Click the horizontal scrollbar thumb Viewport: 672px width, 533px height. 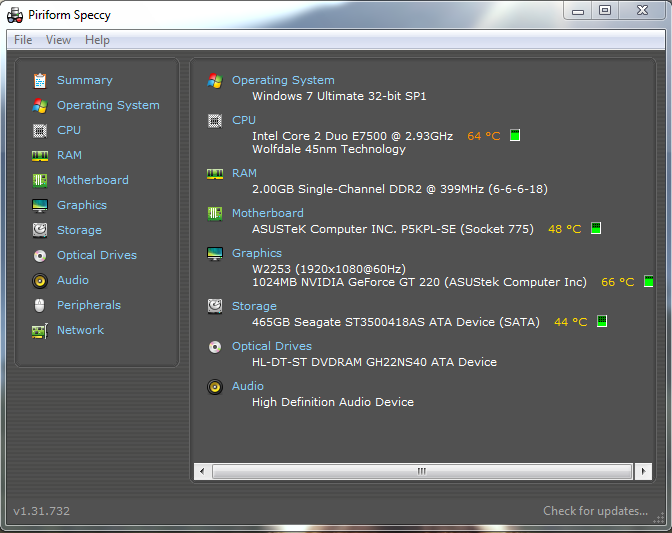click(422, 471)
